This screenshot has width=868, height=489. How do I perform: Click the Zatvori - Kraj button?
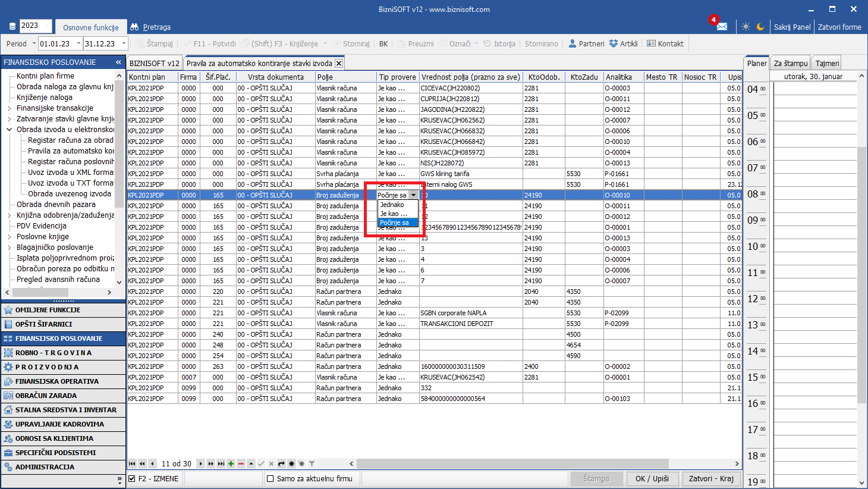click(710, 478)
